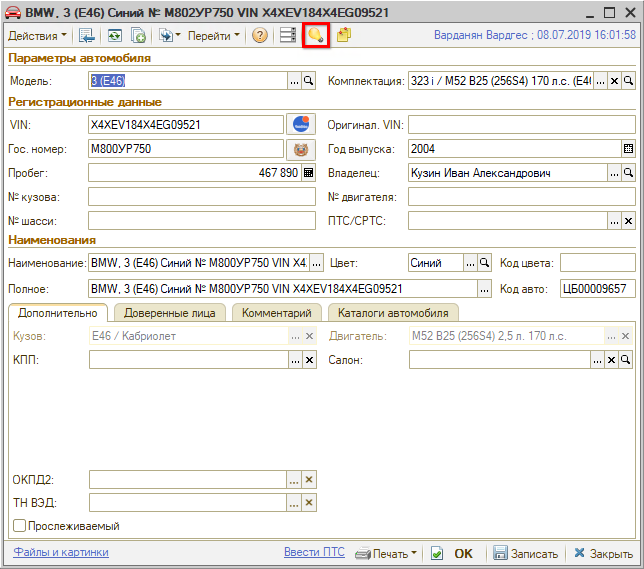Click the highlighted coins icon in toolbar
Screen dimensions: 644x569
(316, 35)
